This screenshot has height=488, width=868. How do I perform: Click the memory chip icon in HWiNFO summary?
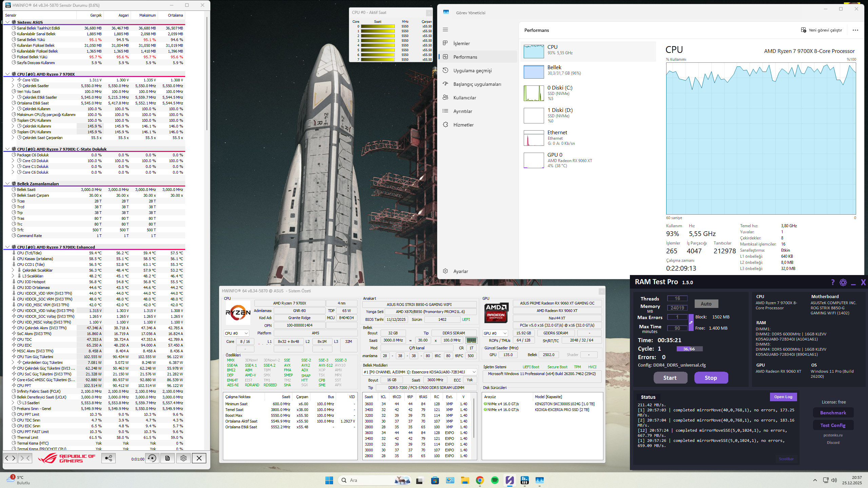471,340
